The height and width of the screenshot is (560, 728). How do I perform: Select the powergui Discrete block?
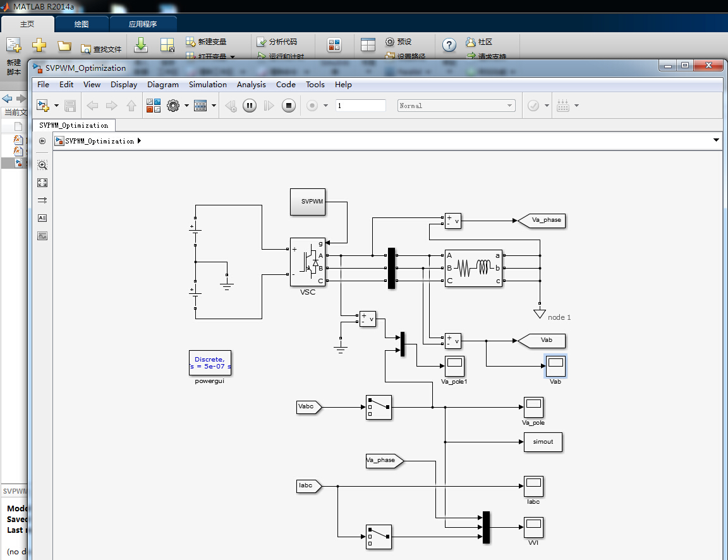(x=210, y=363)
